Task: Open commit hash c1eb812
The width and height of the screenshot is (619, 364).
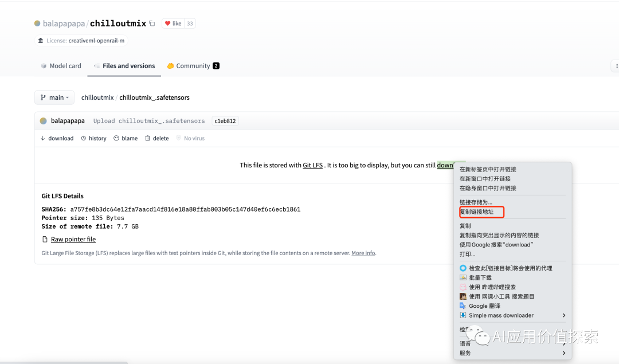Action: tap(225, 121)
